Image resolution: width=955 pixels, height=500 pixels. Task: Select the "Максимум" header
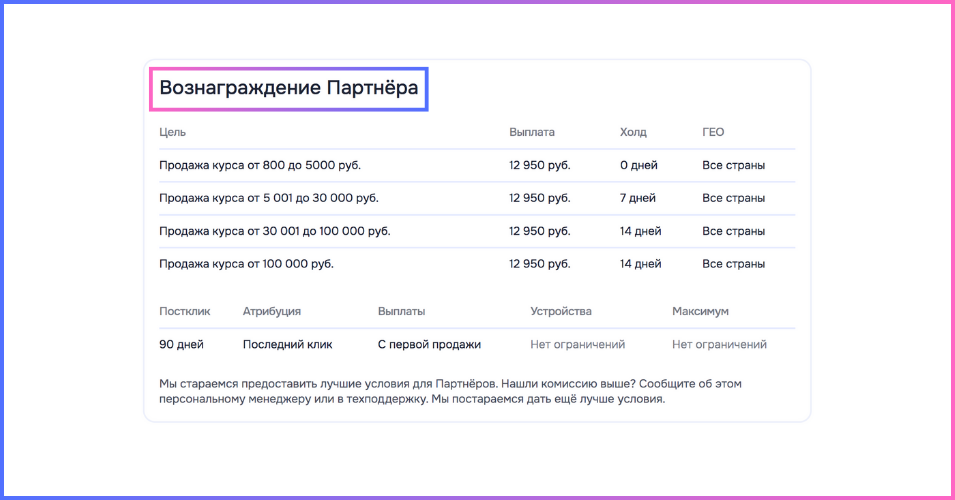click(700, 311)
